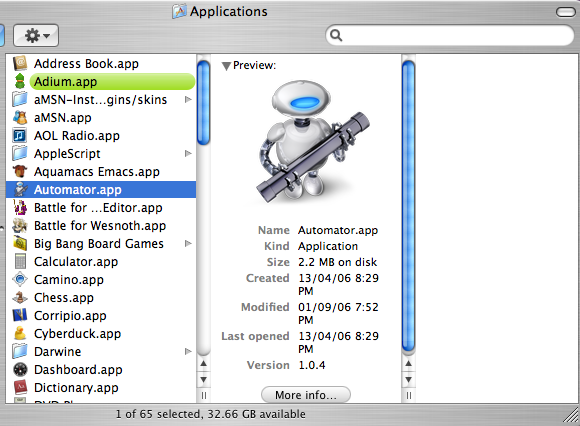Click the Automator robot icon in list
The width and height of the screenshot is (580, 426).
point(20,189)
